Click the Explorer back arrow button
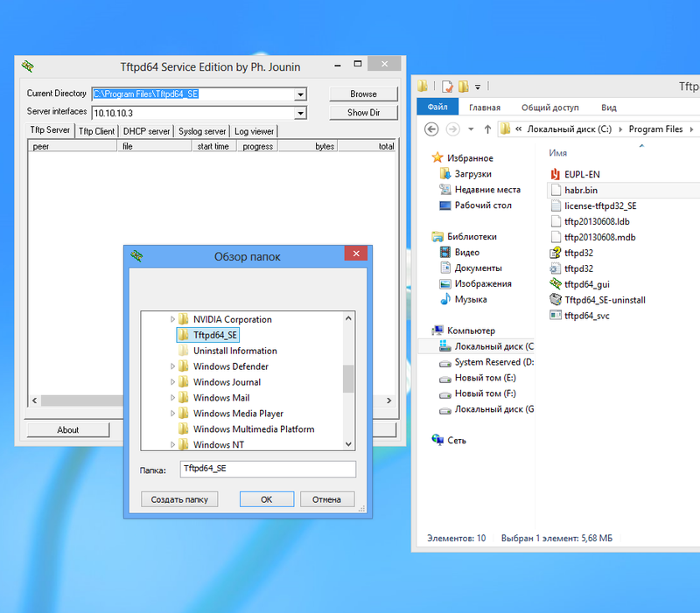Screen dimensions: 700x613 pyautogui.click(x=431, y=129)
